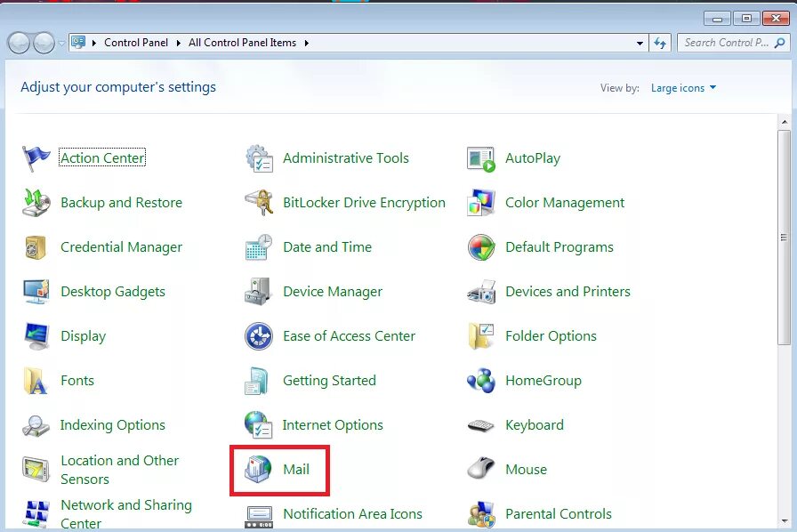This screenshot has height=532, width=797.
Task: Open the Mail icon
Action: pos(258,469)
